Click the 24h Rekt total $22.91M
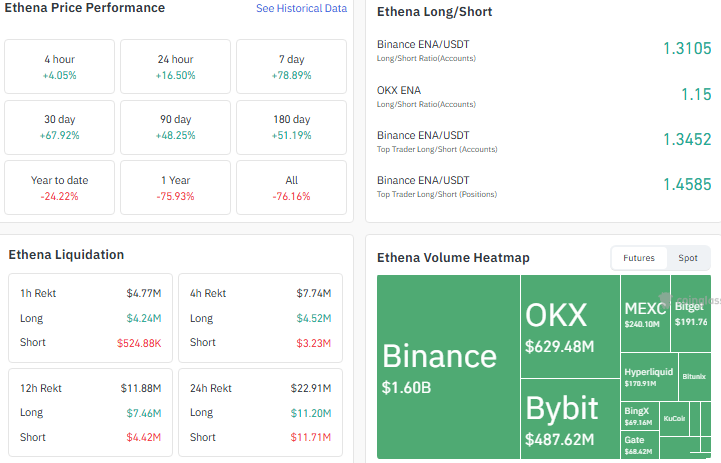Screen dimensions: 721x463 [x=311, y=389]
